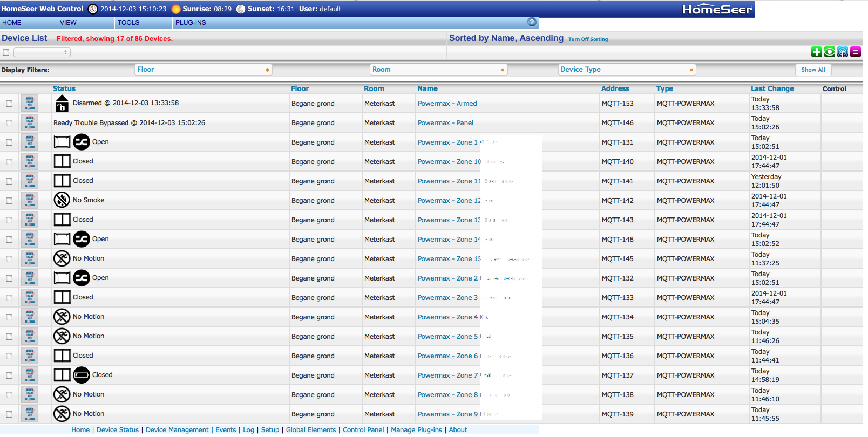
Task: Click device thumbnail in Powermax Armed row
Action: [x=30, y=103]
